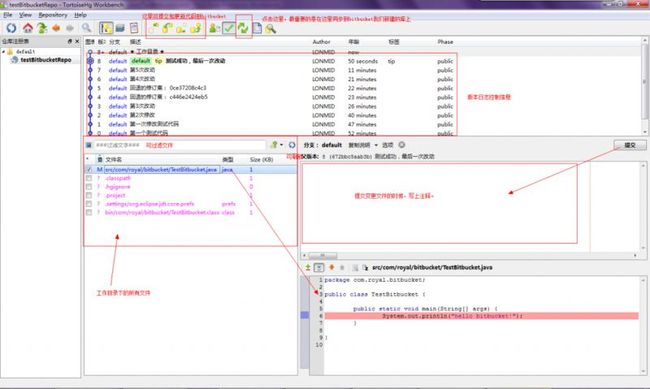Click the horizontal scrollbar under commit message box
The image size is (650, 389).
tap(469, 255)
